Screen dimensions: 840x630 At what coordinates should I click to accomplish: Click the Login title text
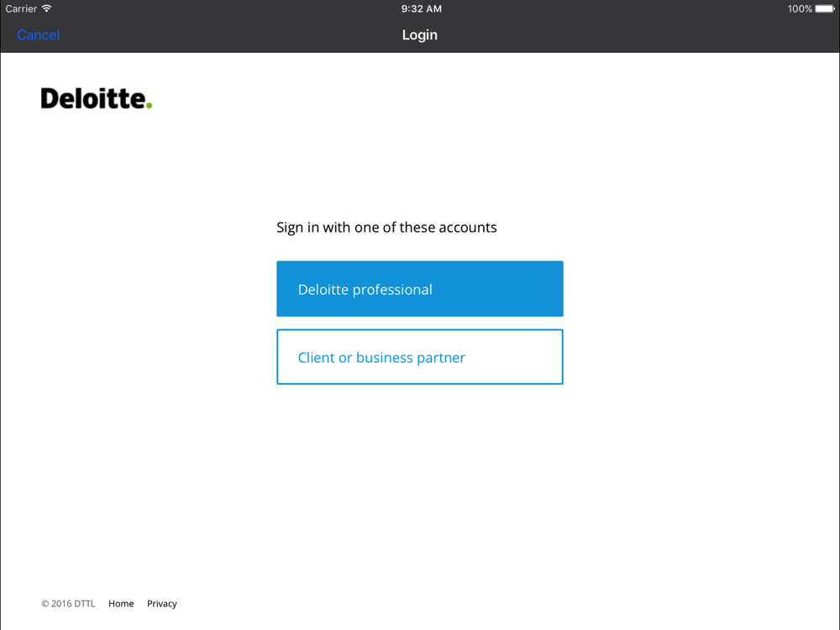(x=419, y=34)
